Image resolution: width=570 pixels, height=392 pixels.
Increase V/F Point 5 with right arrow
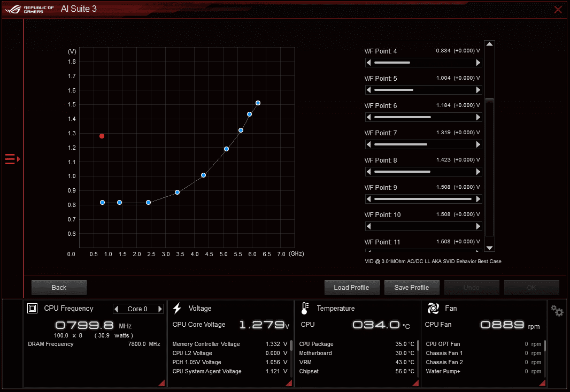(479, 90)
